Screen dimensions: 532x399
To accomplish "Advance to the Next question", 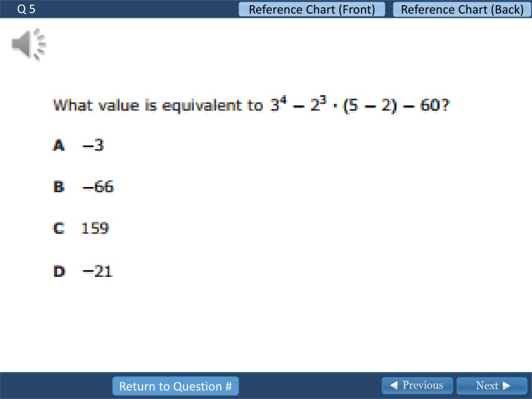I will coord(492,385).
